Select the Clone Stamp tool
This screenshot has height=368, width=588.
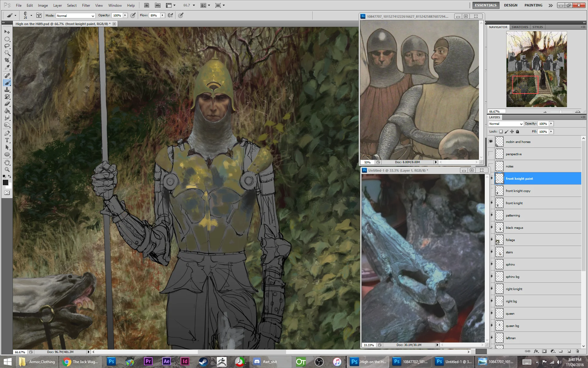point(7,90)
